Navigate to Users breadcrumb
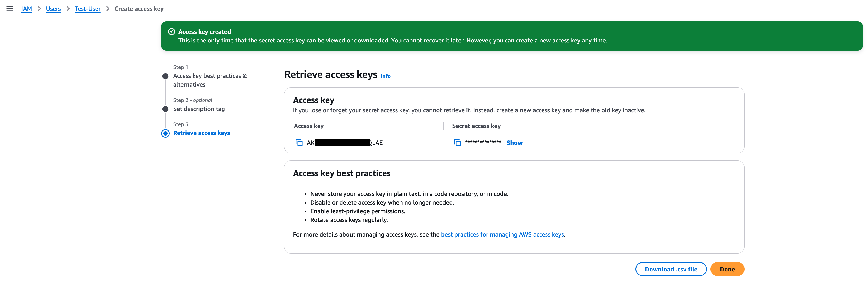 53,9
